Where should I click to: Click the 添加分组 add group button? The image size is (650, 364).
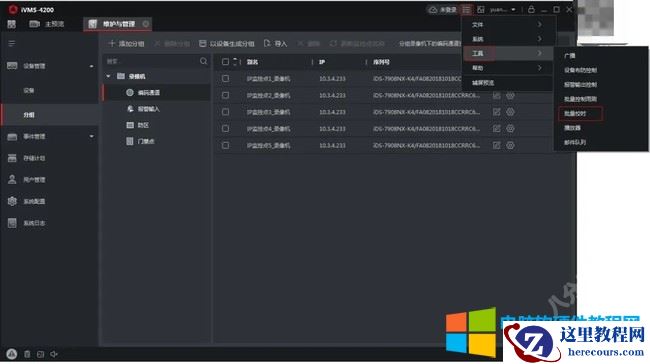click(126, 44)
